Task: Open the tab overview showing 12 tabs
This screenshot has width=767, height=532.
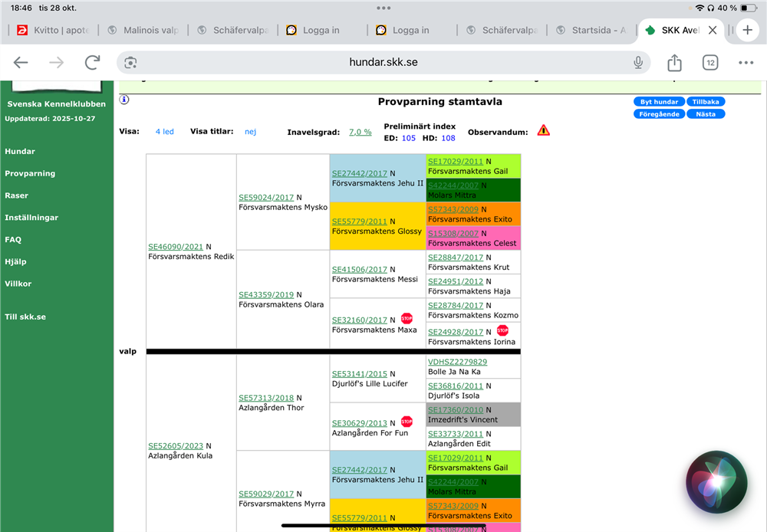Action: tap(710, 63)
